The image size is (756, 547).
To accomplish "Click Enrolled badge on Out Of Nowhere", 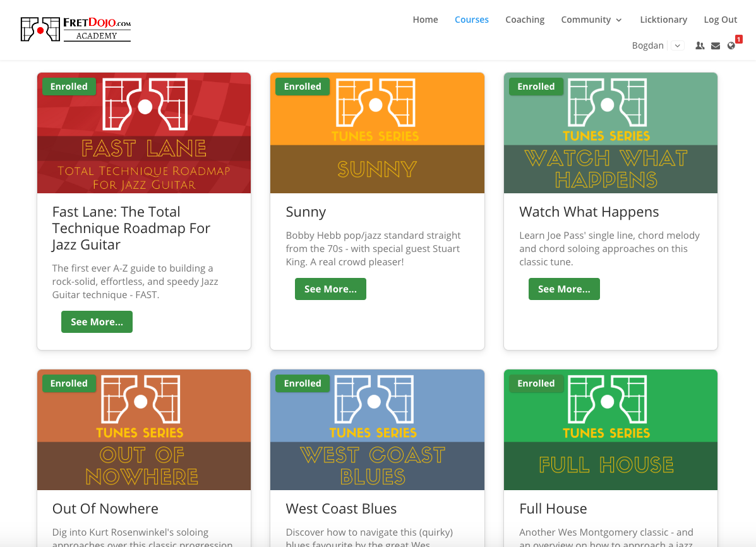I will click(69, 383).
